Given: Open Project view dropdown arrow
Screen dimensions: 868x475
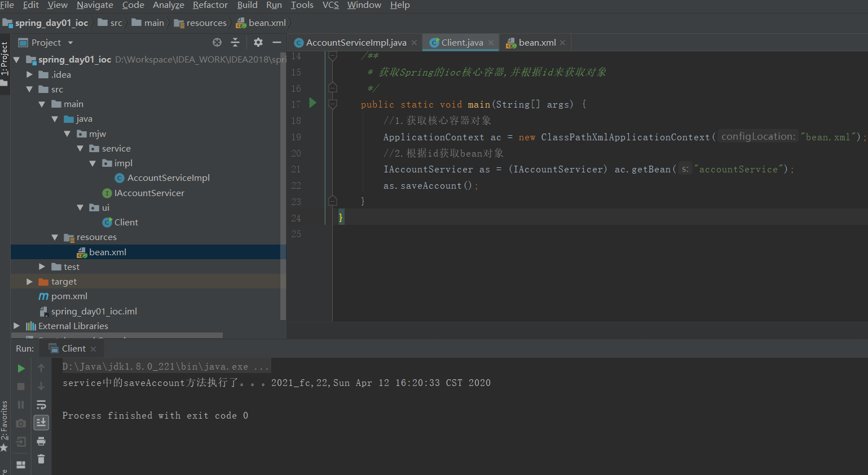Looking at the screenshot, I should coord(71,43).
